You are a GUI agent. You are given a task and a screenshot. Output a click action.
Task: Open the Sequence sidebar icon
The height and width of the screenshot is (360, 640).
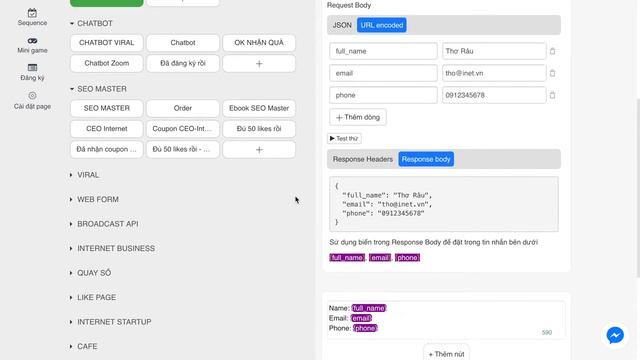tap(32, 18)
